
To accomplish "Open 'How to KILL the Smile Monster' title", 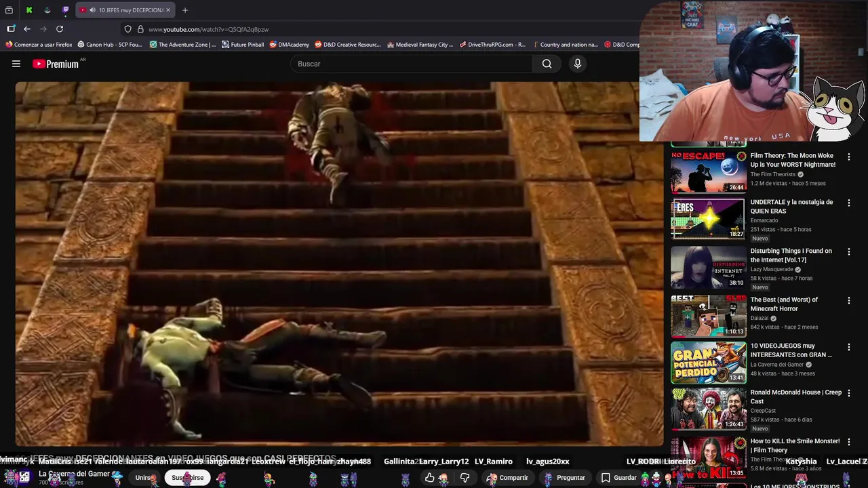I will [795, 445].
